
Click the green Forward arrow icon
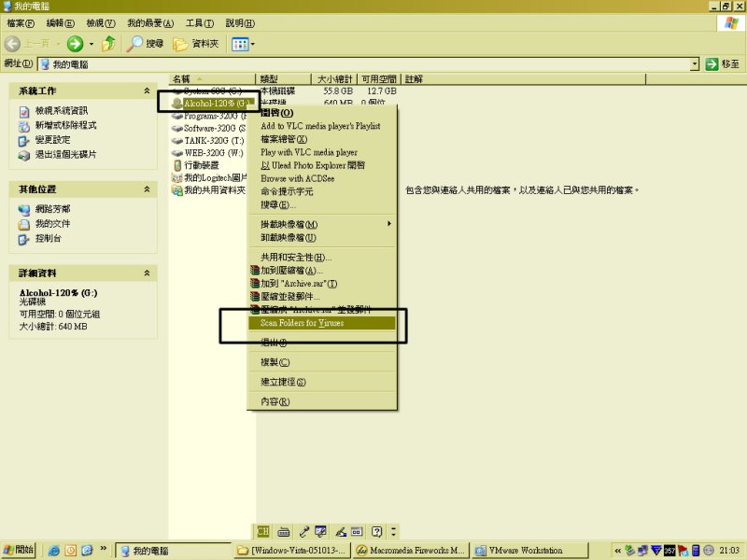(75, 44)
